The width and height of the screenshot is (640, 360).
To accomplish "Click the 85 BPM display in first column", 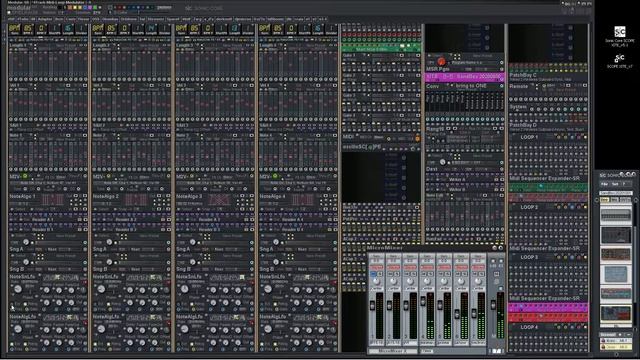I will coord(28,29).
